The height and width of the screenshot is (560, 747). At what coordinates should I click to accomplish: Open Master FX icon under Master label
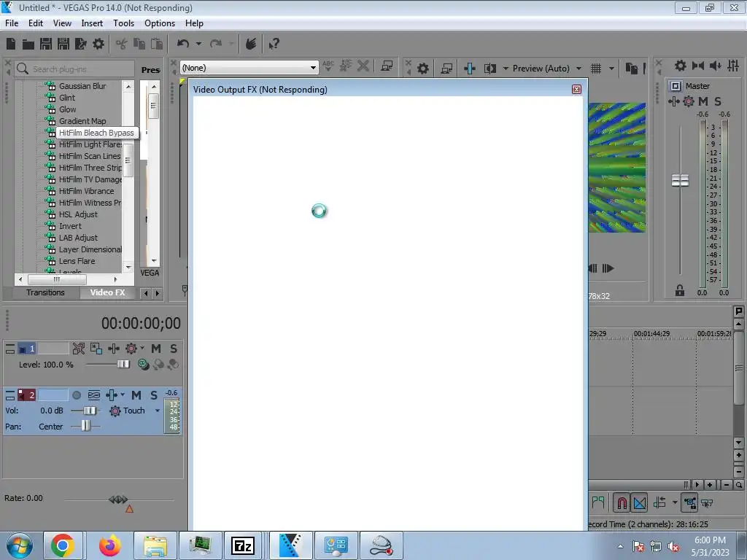pyautogui.click(x=673, y=101)
